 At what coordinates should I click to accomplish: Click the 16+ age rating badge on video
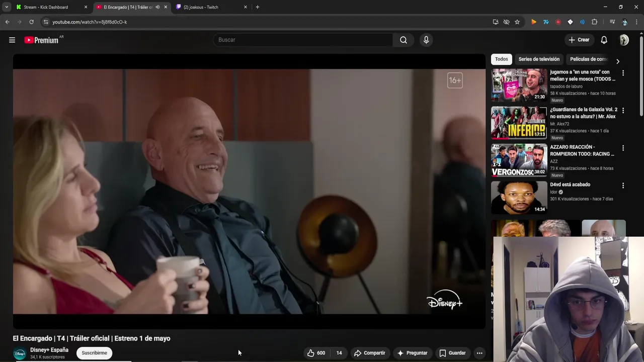click(455, 80)
